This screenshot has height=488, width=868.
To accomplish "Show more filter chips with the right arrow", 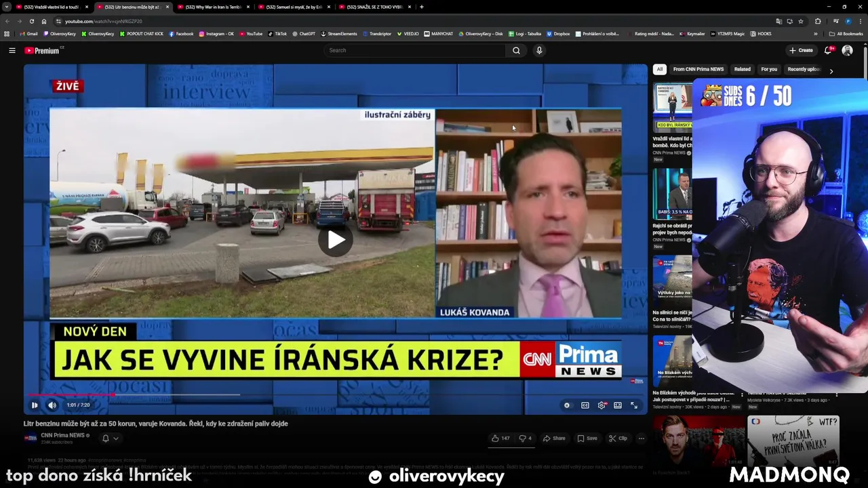I will pos(831,70).
